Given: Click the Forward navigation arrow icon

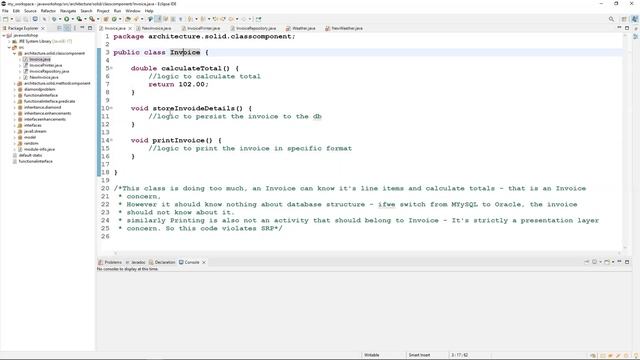Looking at the screenshot, I should (244, 19).
